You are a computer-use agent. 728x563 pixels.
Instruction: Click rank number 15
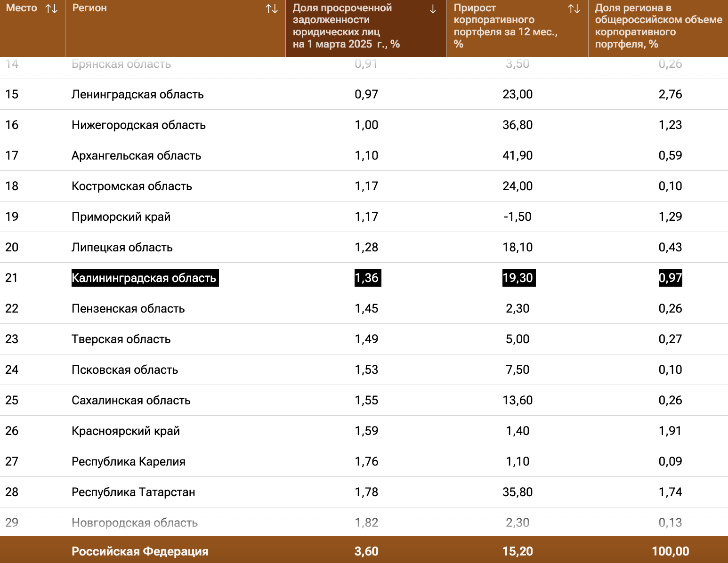(12, 94)
